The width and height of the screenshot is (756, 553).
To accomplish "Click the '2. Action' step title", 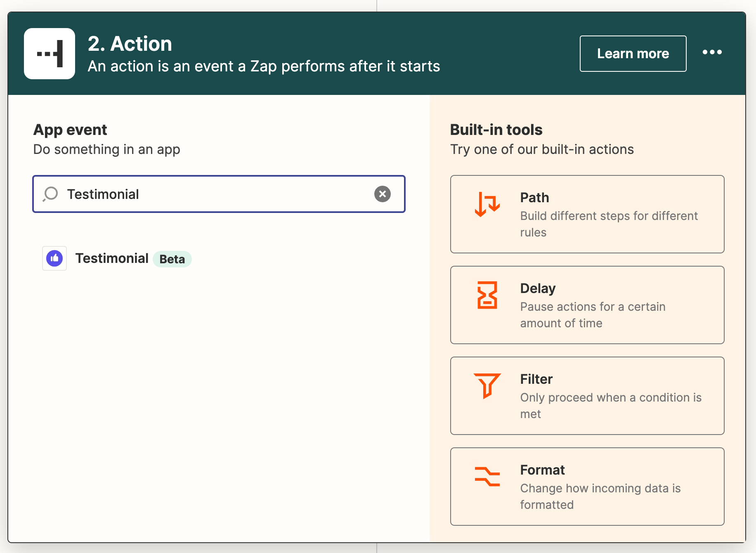I will (x=130, y=44).
